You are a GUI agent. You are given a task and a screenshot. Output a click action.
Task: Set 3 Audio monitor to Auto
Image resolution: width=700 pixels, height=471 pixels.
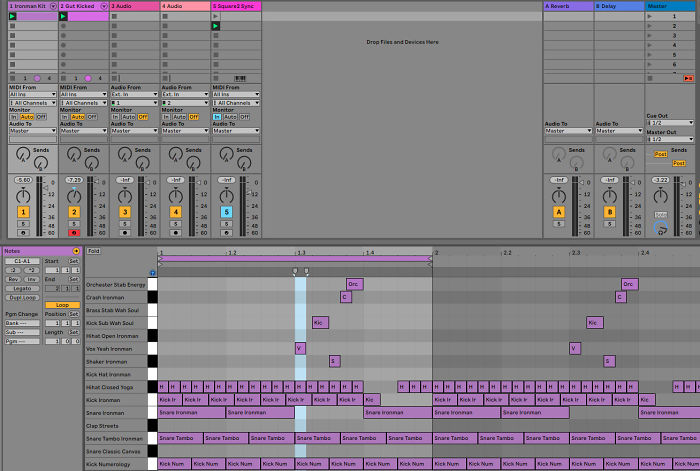click(x=129, y=117)
